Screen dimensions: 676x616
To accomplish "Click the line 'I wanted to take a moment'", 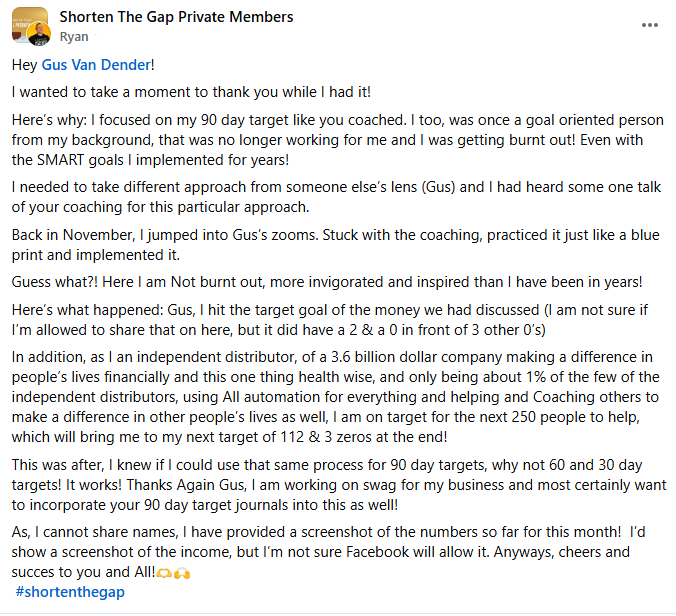I will click(x=191, y=92).
